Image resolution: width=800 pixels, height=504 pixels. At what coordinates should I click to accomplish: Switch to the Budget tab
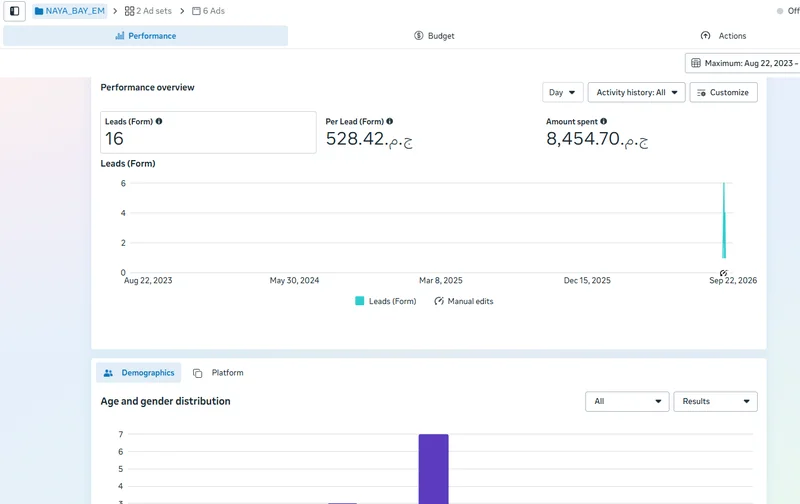[434, 36]
